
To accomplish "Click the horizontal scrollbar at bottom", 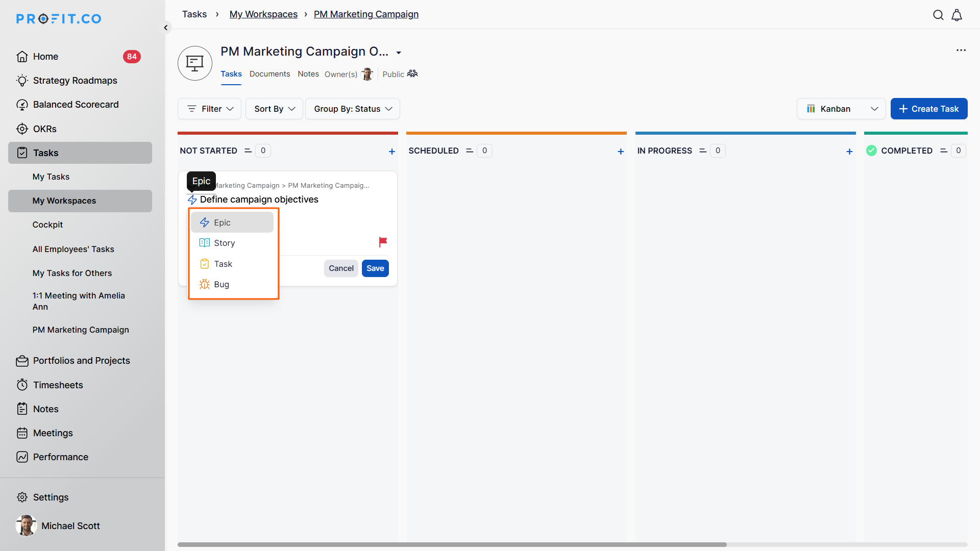I will tap(452, 544).
